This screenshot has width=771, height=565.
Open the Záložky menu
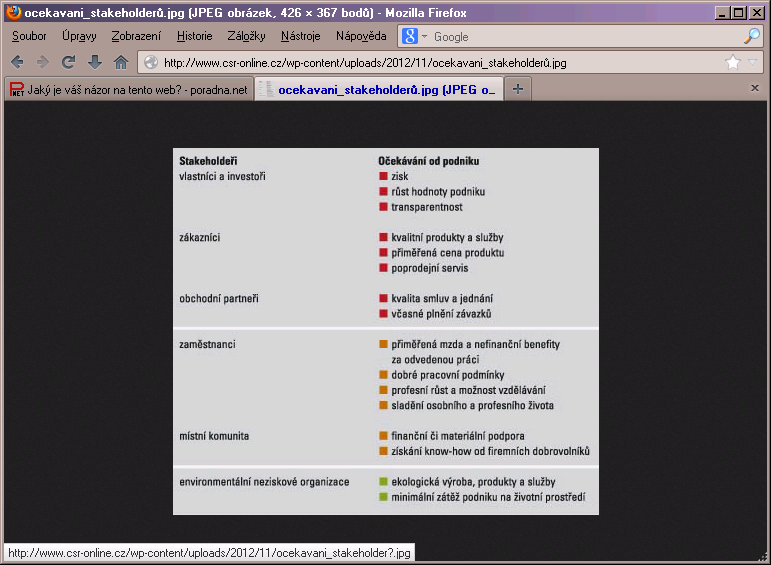pyautogui.click(x=246, y=36)
